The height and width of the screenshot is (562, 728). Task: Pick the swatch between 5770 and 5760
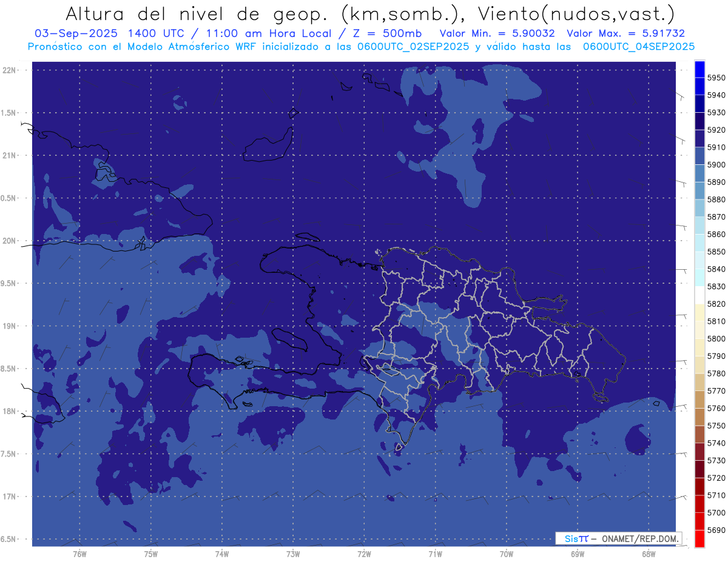(x=699, y=400)
